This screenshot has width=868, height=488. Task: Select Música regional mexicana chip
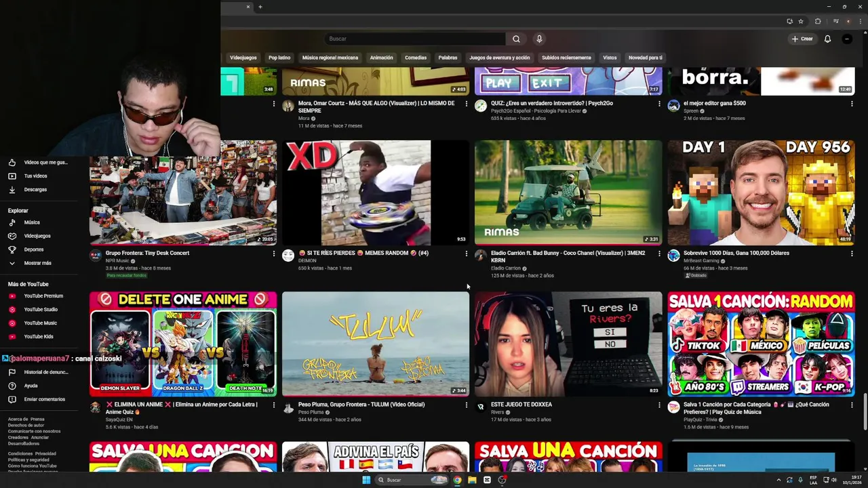point(330,58)
